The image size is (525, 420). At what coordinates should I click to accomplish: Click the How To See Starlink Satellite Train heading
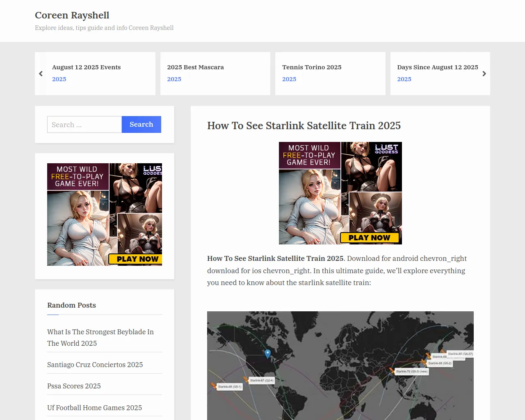point(304,126)
